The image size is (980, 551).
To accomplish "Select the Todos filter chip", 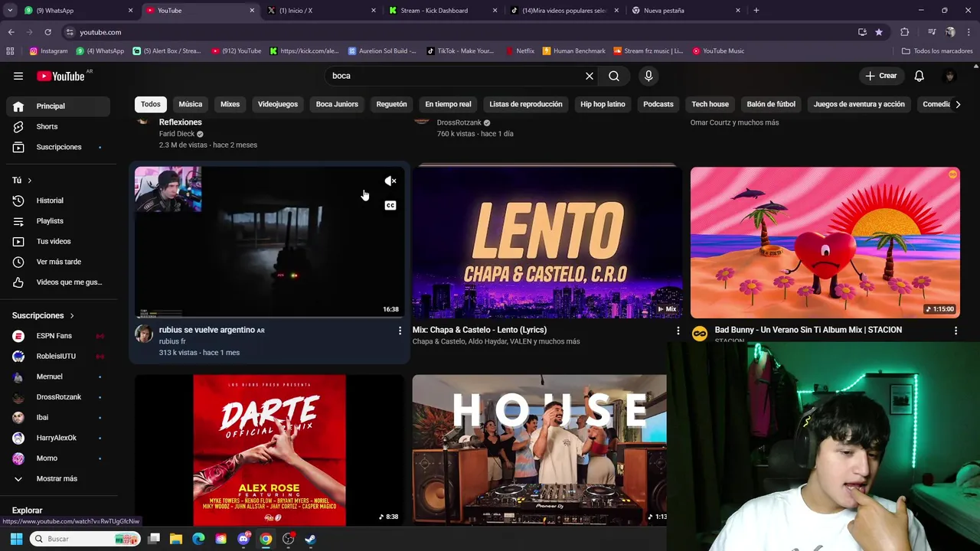I will tap(151, 104).
